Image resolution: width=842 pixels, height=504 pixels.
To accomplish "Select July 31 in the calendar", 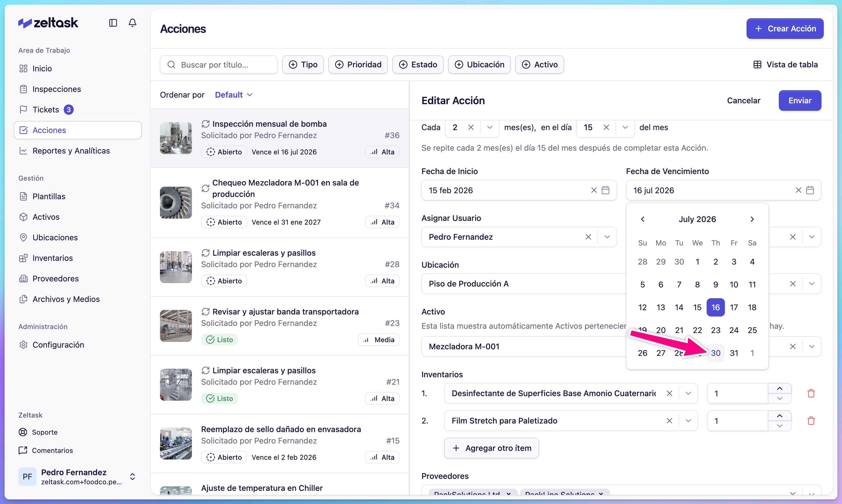I will coord(733,353).
